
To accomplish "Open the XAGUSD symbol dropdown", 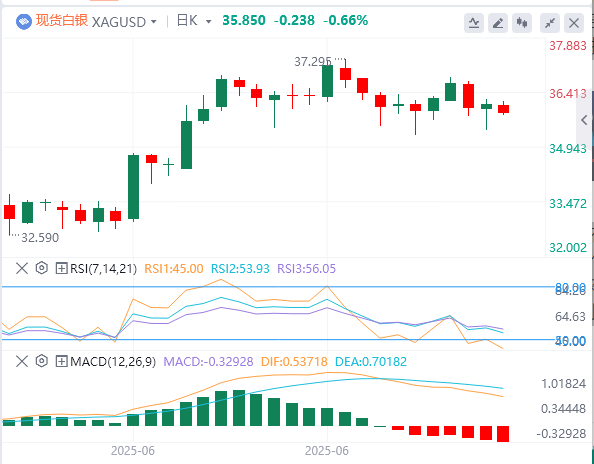I will click(124, 22).
